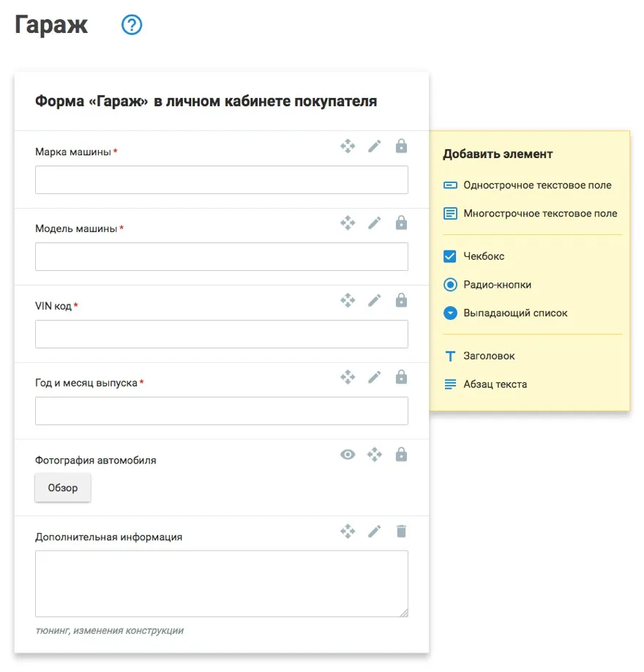644x672 pixels.
Task: Click move handle for Год и месяц выпуска
Action: point(348,377)
